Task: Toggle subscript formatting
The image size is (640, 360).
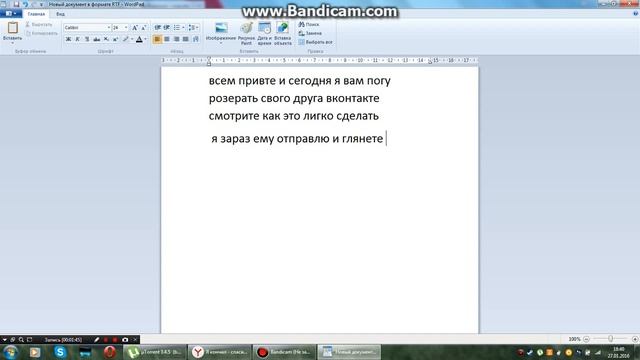Action: [106, 39]
